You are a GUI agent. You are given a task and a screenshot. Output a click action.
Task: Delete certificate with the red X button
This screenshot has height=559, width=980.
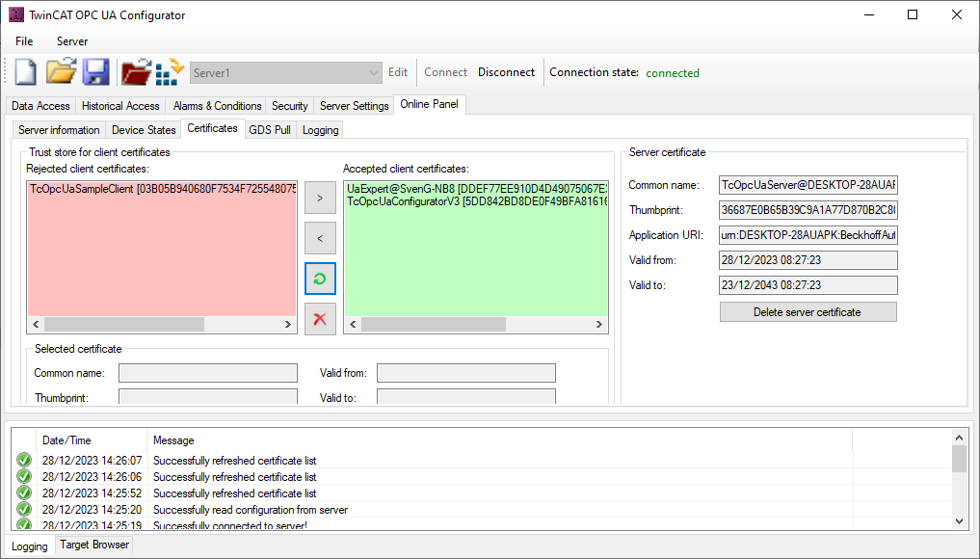(x=320, y=319)
